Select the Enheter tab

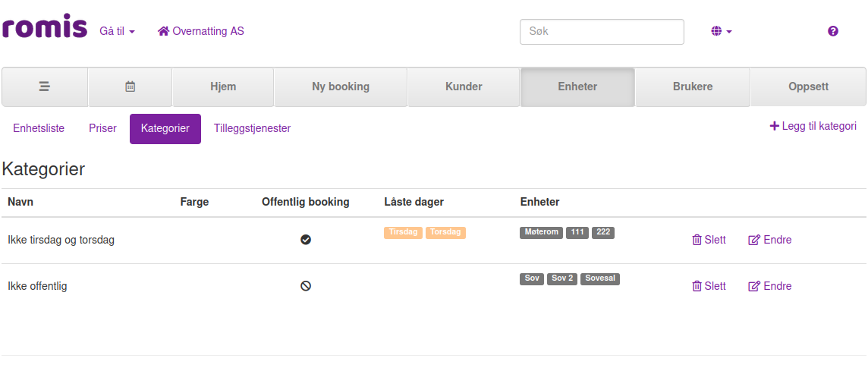[577, 87]
